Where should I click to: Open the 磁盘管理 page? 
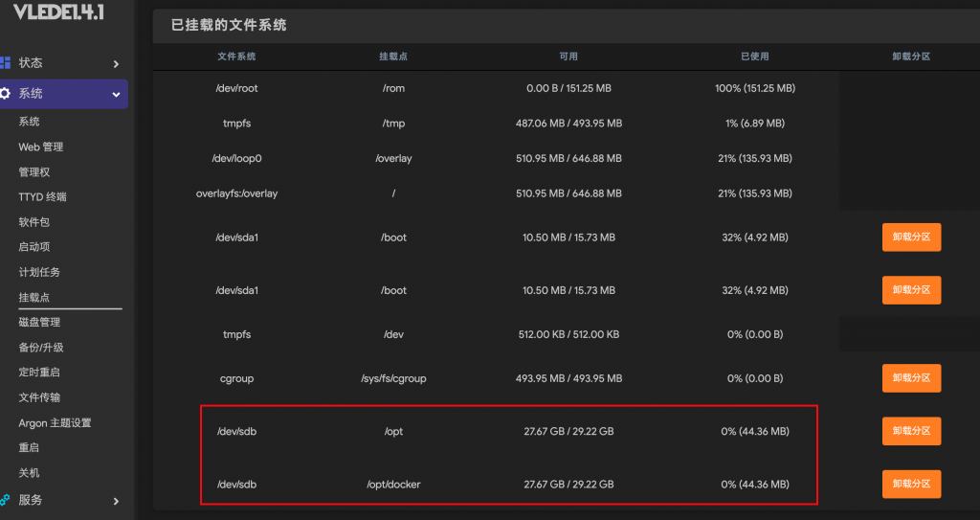tap(39, 322)
